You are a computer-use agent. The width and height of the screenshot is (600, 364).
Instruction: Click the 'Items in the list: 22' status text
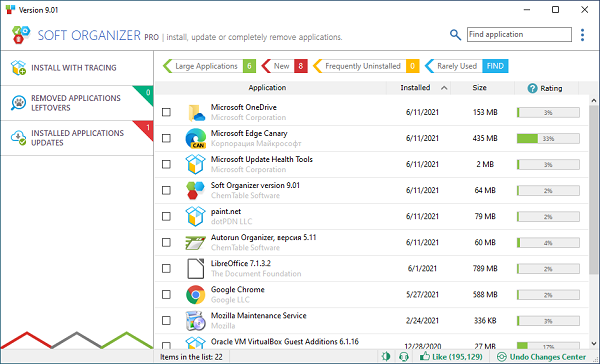191,357
